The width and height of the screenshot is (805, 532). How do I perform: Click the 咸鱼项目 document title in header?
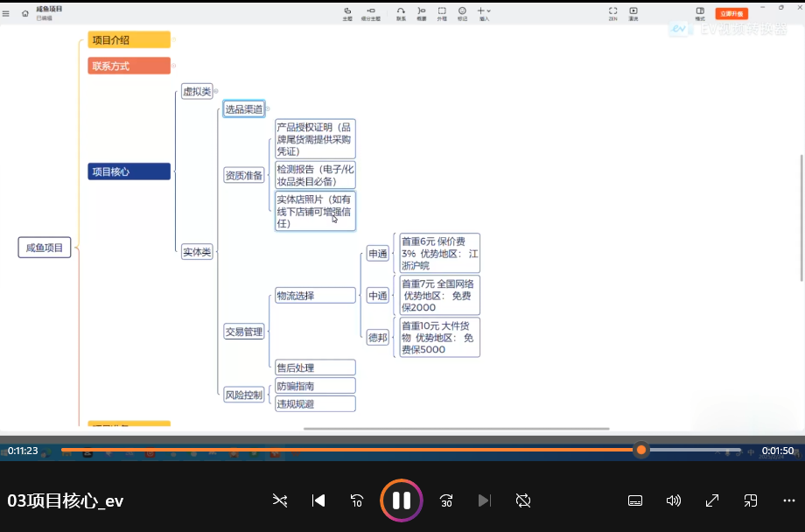[49, 10]
